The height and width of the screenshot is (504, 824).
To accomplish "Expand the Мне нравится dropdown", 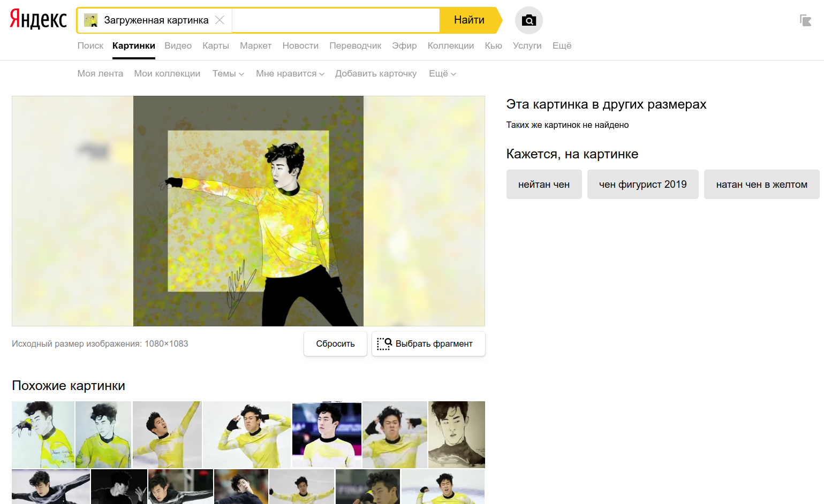I will tap(290, 74).
